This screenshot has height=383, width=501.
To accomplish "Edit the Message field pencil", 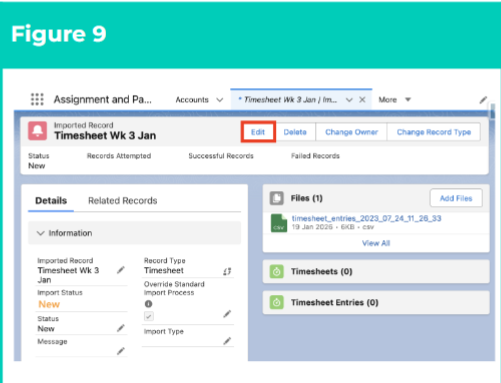I will point(121,351).
